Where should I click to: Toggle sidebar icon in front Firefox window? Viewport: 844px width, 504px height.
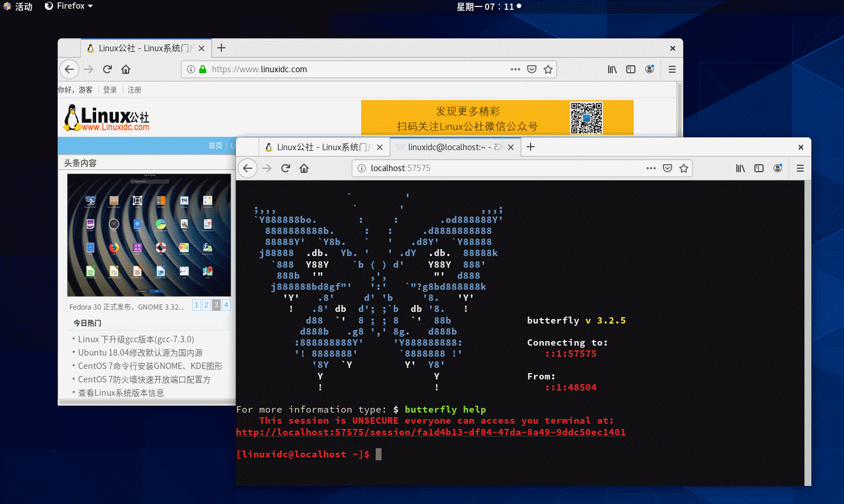click(x=759, y=168)
